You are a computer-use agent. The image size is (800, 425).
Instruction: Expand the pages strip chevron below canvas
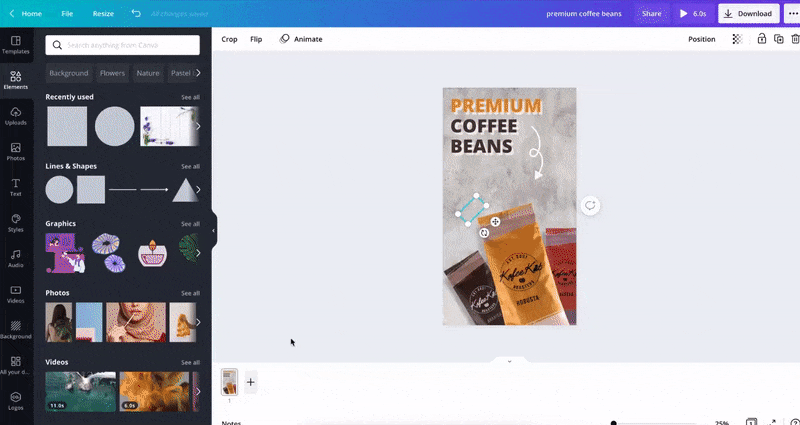(509, 361)
